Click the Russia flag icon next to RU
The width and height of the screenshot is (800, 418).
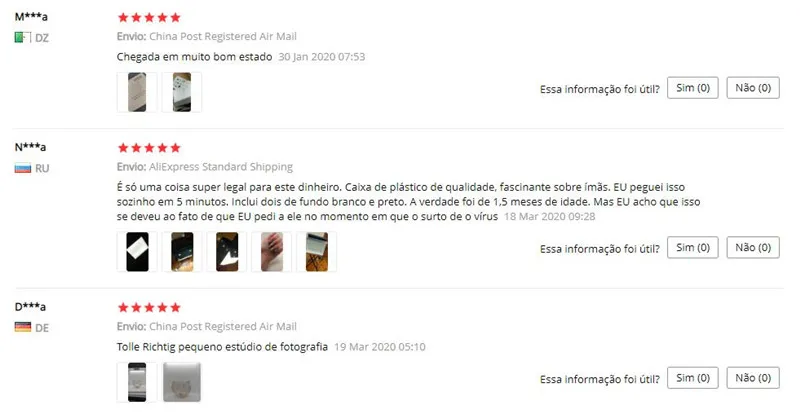pyautogui.click(x=22, y=168)
